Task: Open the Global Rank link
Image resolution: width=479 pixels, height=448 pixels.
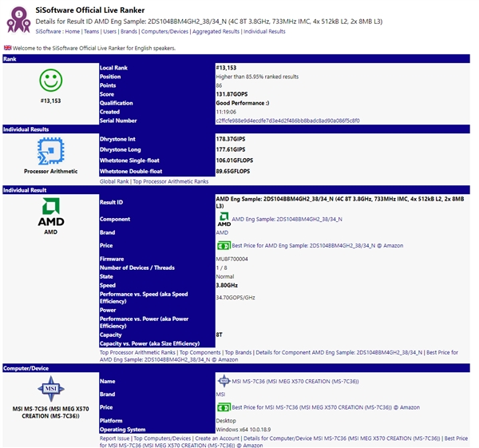Action: (114, 181)
